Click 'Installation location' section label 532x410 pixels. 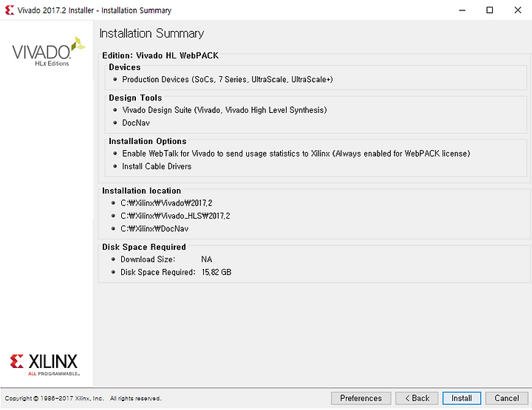(141, 191)
